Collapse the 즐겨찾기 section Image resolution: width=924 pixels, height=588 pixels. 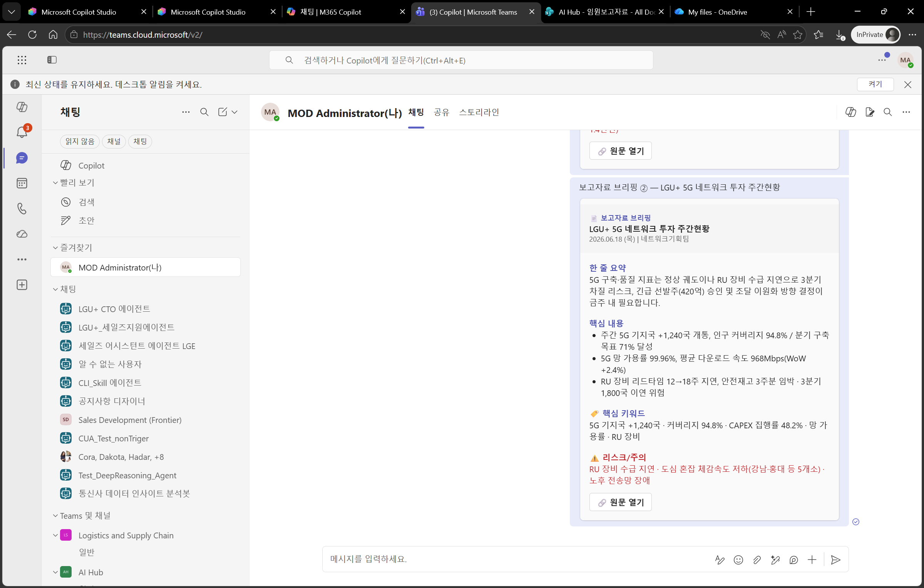pos(55,248)
